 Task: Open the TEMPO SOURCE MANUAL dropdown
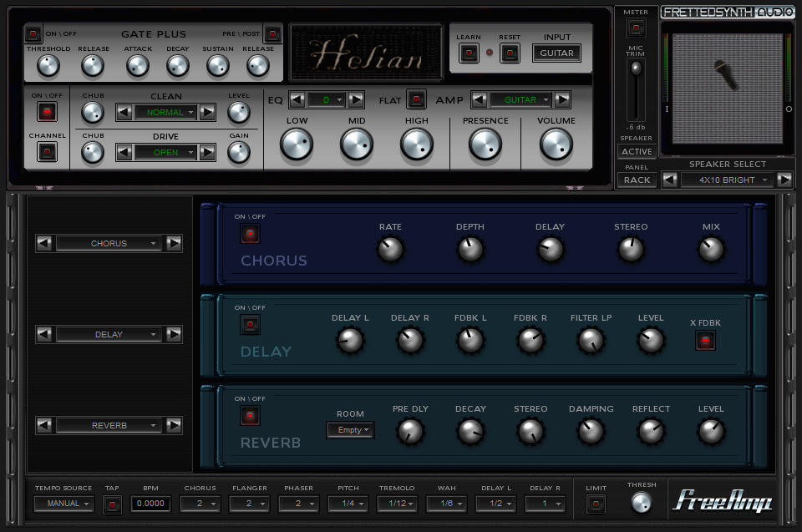(64, 504)
